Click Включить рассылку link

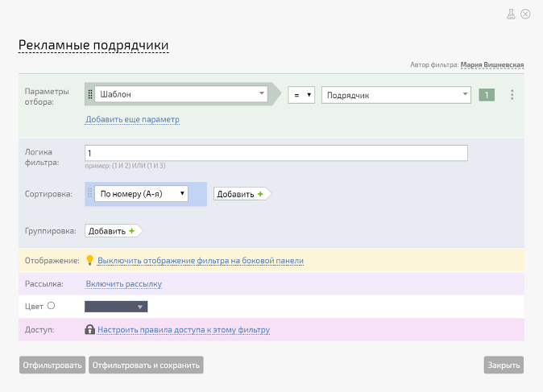point(123,283)
